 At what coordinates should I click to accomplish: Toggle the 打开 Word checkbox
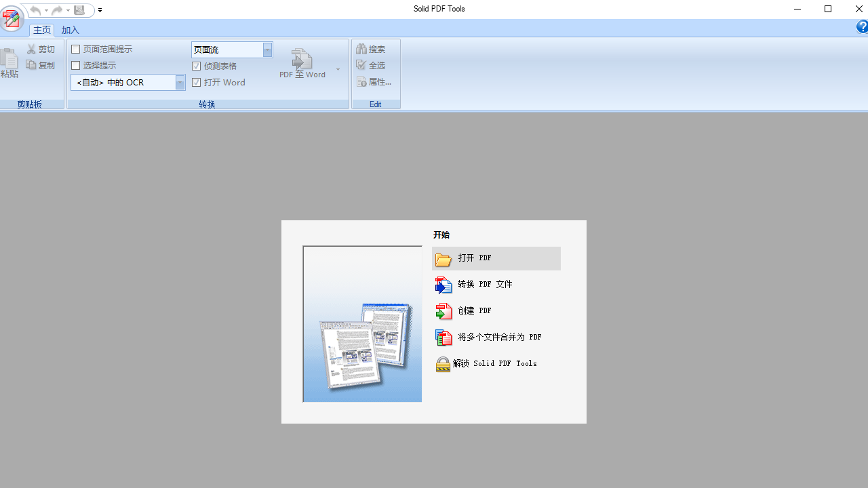[218, 82]
